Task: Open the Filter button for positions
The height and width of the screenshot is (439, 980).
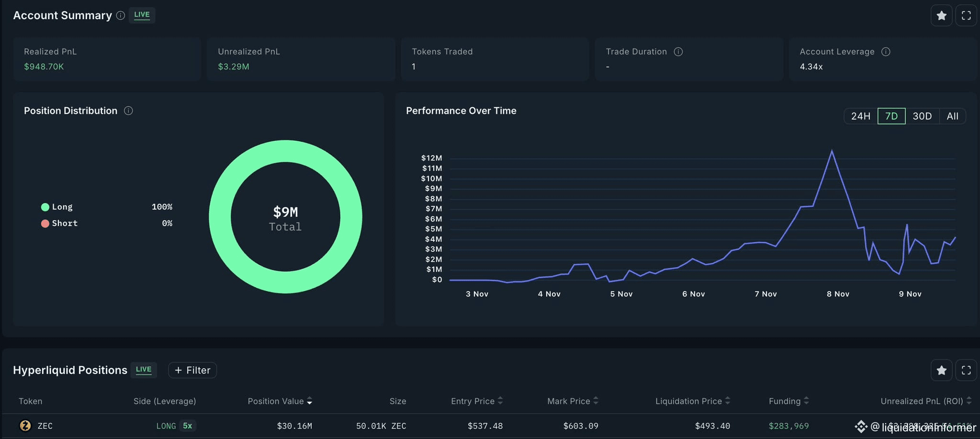Action: 192,370
